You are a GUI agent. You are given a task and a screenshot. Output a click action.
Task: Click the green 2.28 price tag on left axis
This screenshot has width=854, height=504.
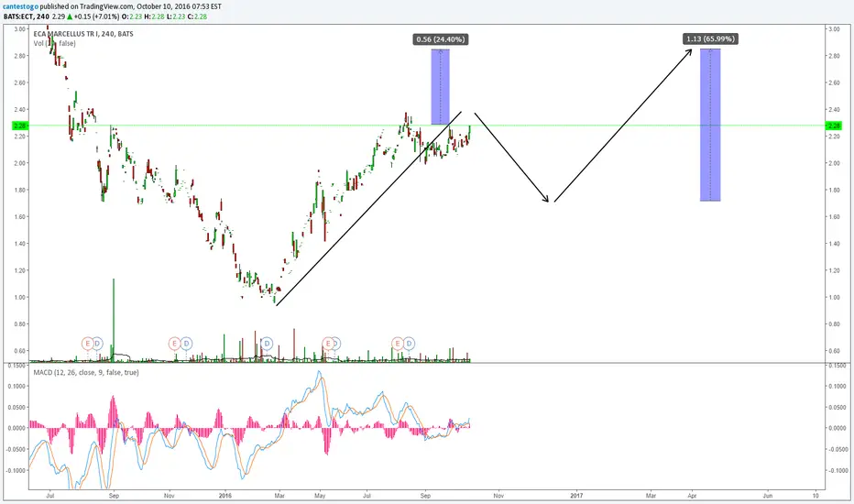(20, 126)
